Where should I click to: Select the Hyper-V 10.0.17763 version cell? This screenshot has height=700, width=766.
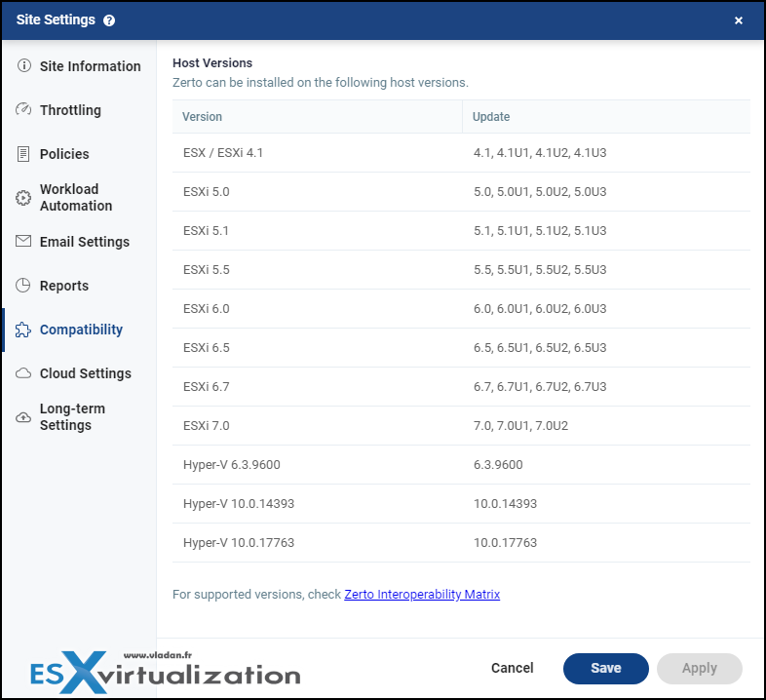pyautogui.click(x=318, y=543)
